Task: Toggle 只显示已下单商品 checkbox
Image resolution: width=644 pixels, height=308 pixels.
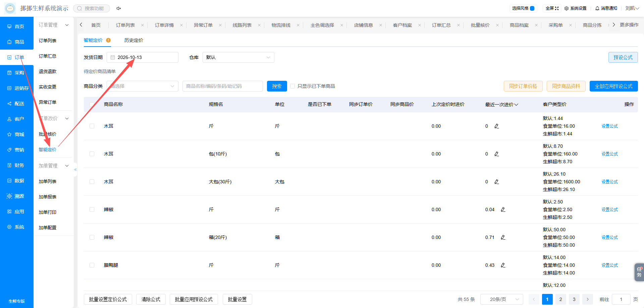Action: 292,86
